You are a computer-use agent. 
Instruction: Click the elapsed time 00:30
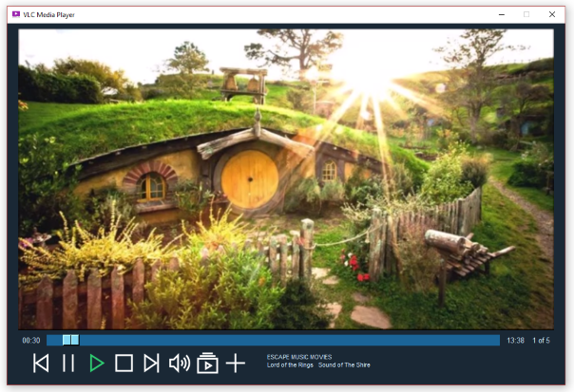click(31, 341)
